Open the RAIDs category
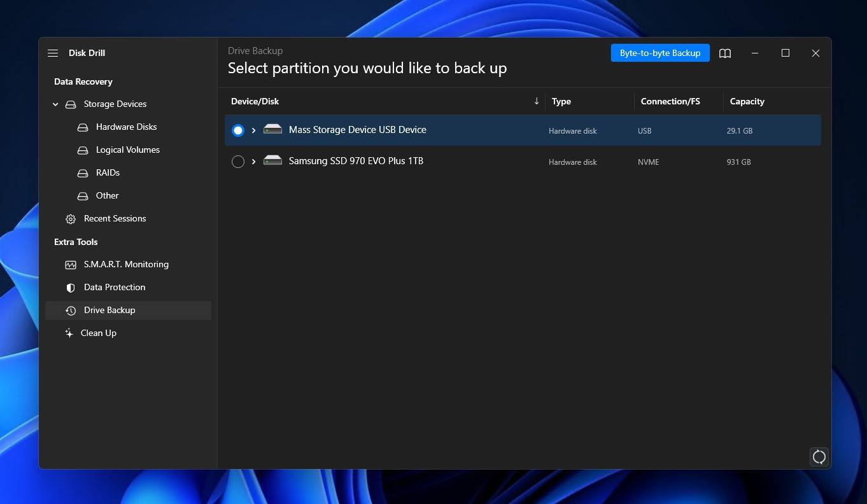This screenshot has height=504, width=867. coord(108,172)
